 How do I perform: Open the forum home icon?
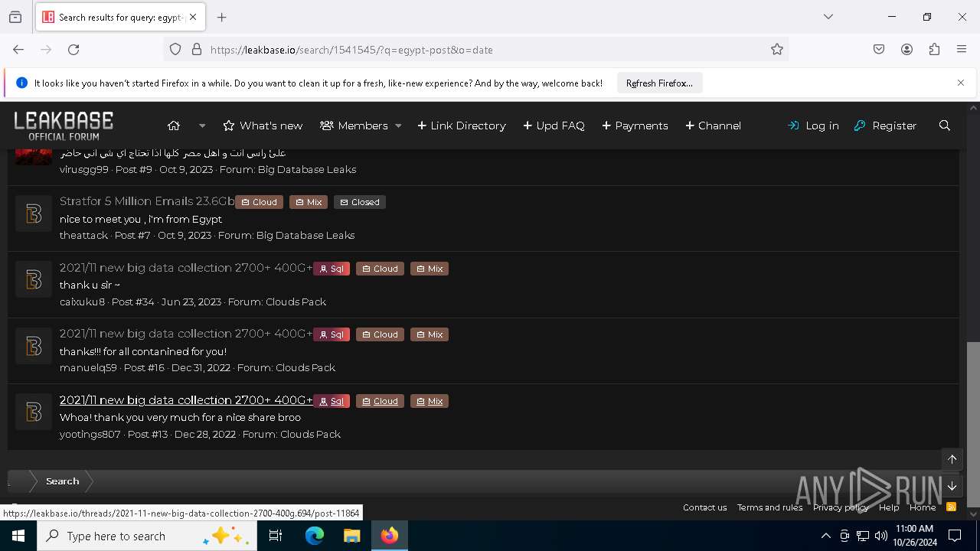(174, 126)
